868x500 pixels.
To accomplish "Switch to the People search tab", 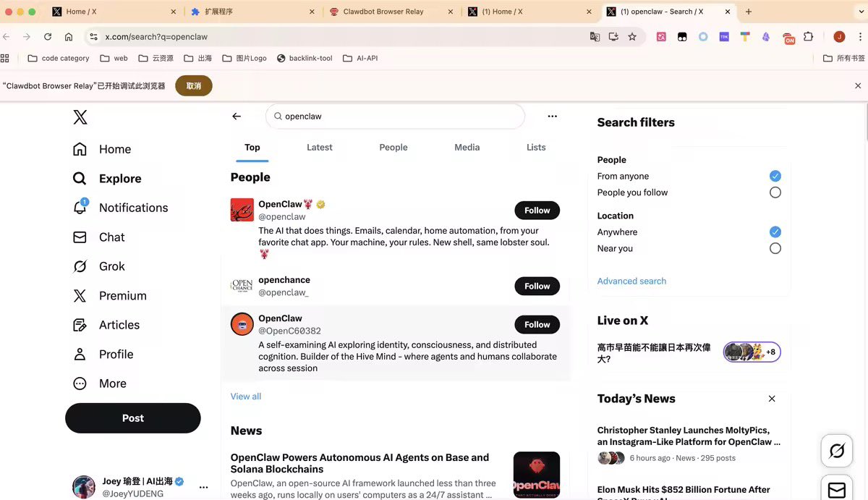I will coord(393,148).
